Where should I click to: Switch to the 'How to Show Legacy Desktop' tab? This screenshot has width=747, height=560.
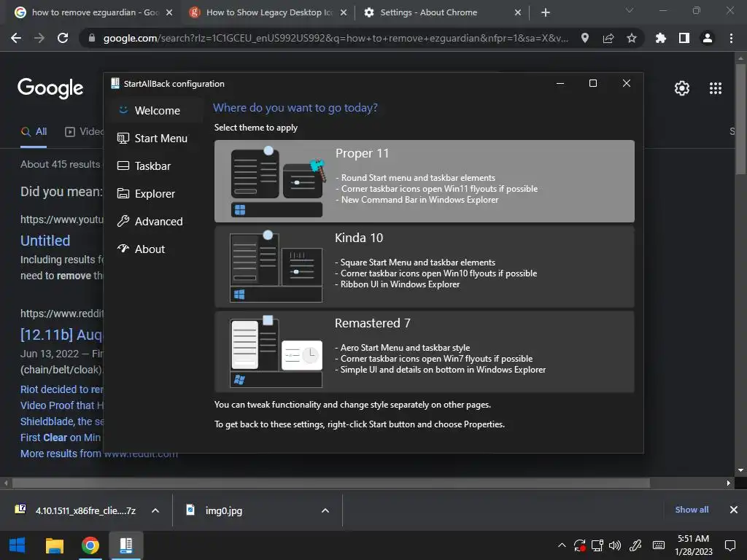click(x=268, y=12)
